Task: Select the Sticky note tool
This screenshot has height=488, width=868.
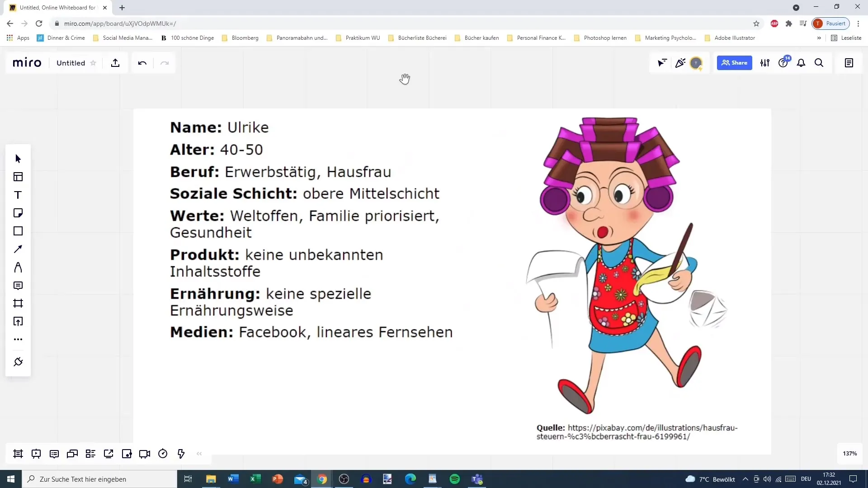Action: (x=18, y=213)
